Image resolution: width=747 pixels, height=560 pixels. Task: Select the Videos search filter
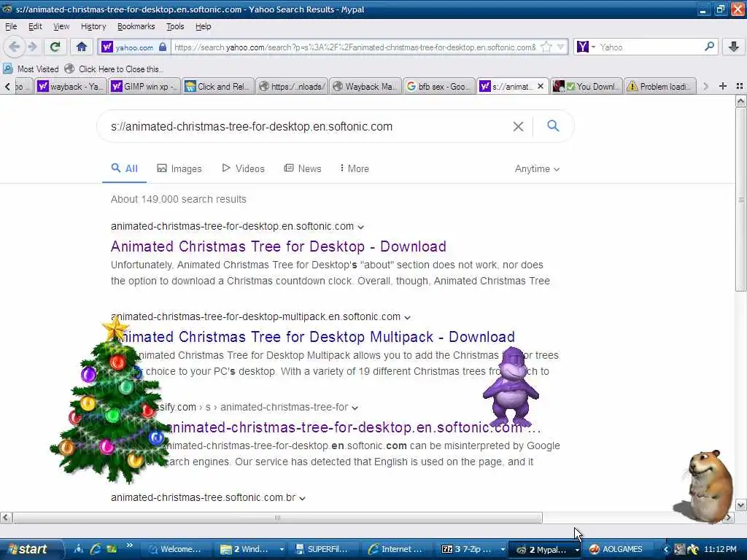pos(243,168)
